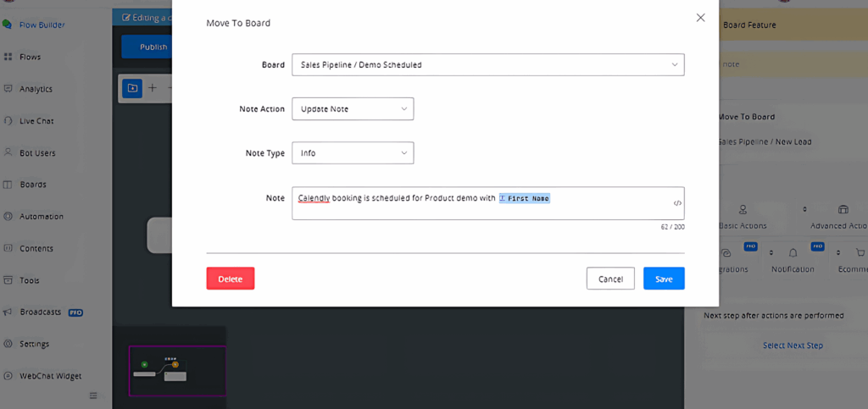The height and width of the screenshot is (409, 868).
Task: Open Broadcasts menu item
Action: click(x=41, y=312)
